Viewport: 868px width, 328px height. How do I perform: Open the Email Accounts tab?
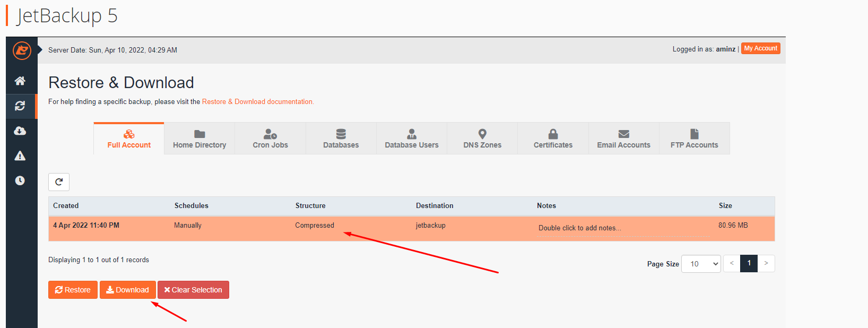(x=624, y=139)
